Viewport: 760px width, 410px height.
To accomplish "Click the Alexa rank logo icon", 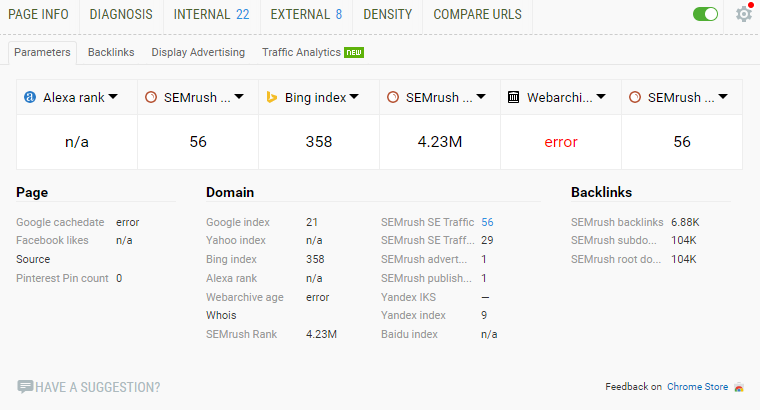I will click(x=30, y=97).
